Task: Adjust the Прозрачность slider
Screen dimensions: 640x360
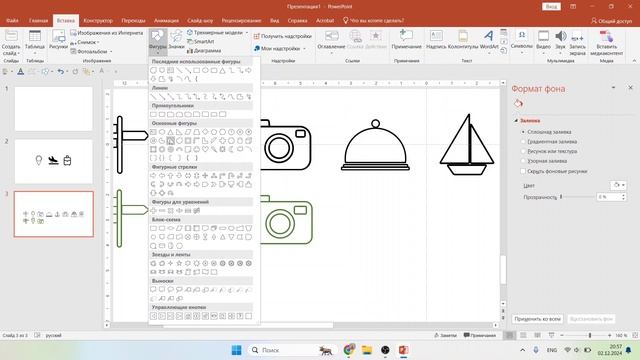Action: (x=561, y=197)
